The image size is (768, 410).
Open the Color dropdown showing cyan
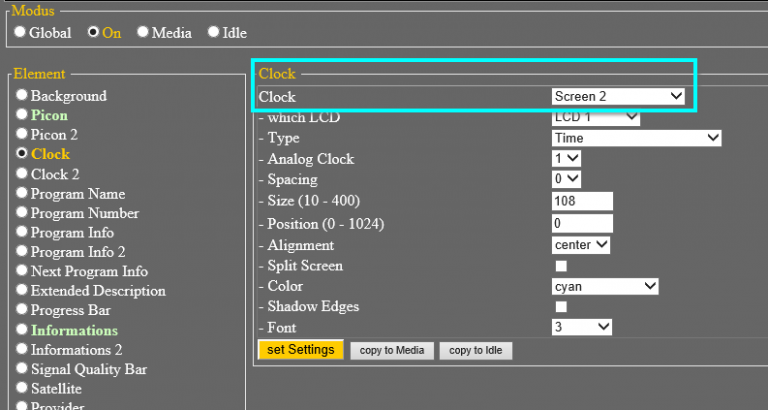click(605, 286)
